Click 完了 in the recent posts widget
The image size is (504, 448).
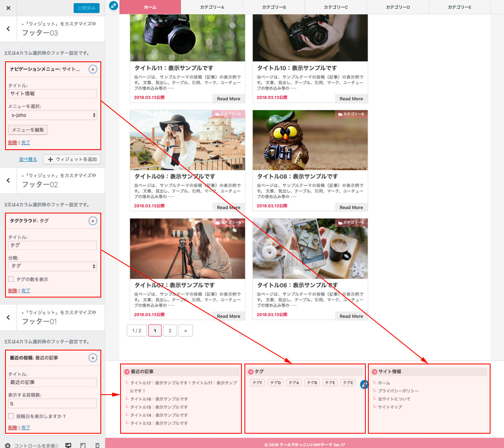pyautogui.click(x=26, y=427)
